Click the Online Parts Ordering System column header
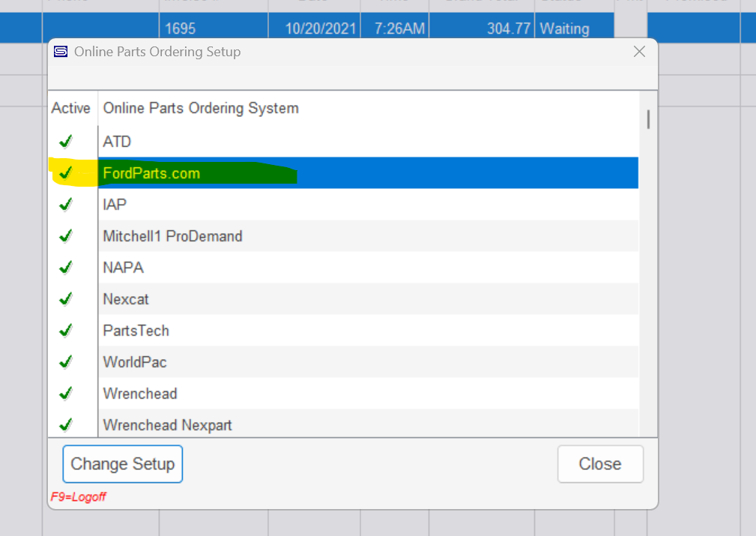756x536 pixels. pyautogui.click(x=201, y=108)
